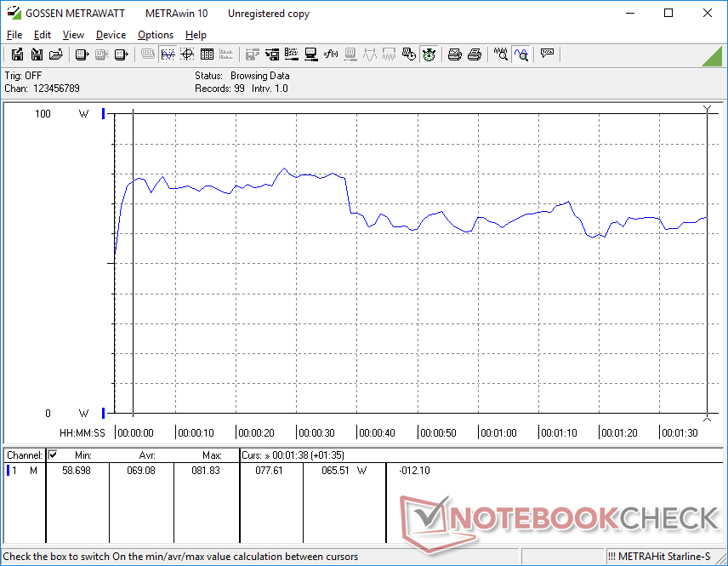The height and width of the screenshot is (566, 728).
Task: Click the cursor value 065.51 W
Action: (x=344, y=471)
